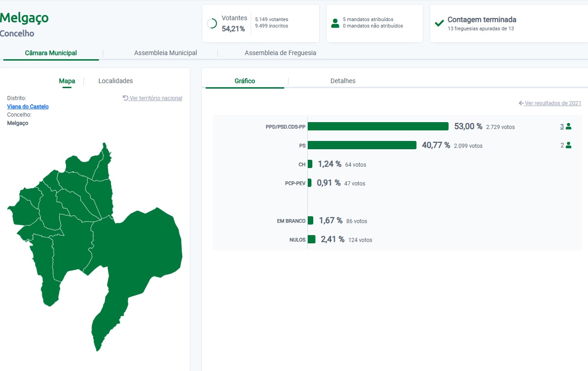This screenshot has height=371, width=588.
Task: Click the PPD/PSD.CDS-PP green result bar
Action: coord(378,126)
